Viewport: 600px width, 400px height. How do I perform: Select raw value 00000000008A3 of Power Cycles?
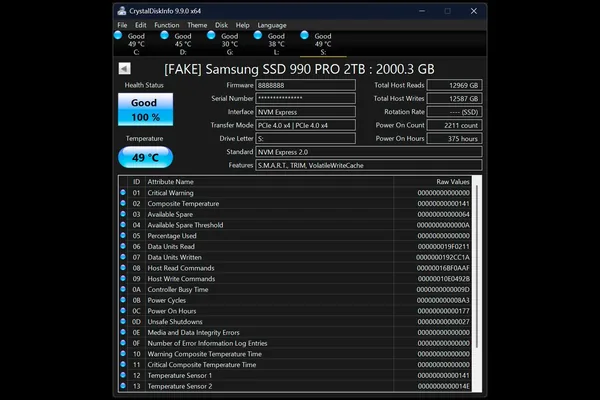443,300
